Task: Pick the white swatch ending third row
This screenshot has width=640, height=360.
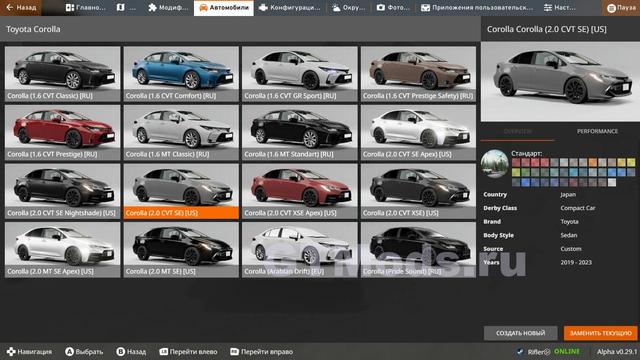Action: (x=612, y=182)
